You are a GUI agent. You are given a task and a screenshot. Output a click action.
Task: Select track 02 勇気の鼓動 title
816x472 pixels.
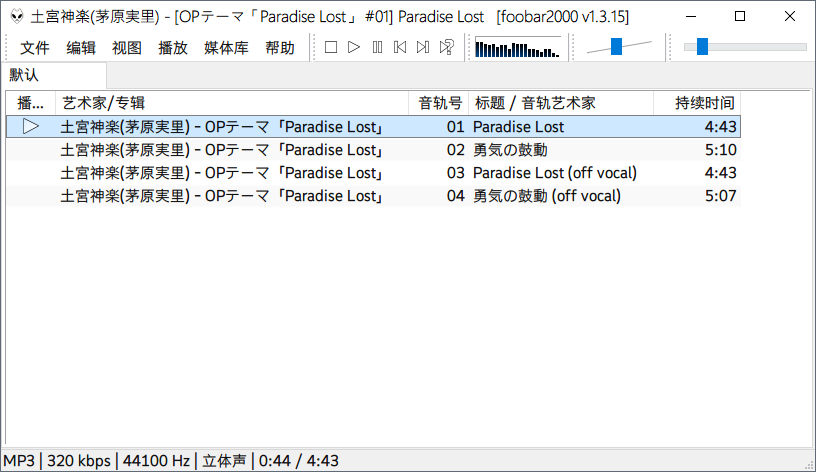click(510, 150)
